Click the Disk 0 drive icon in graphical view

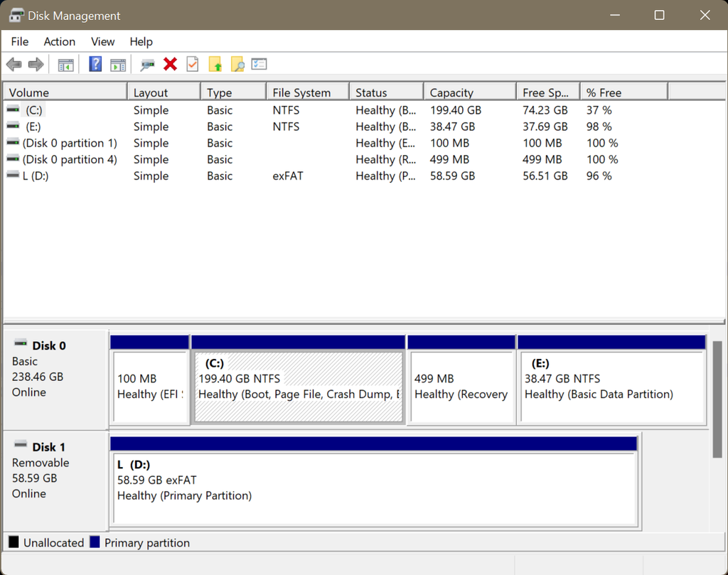coord(21,344)
